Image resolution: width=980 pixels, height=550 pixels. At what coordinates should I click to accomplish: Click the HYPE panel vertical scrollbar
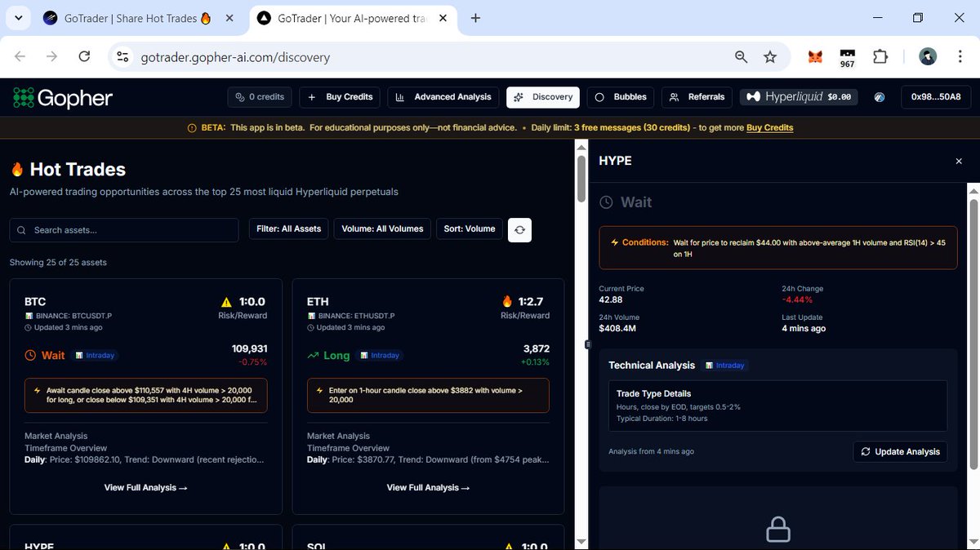click(973, 333)
